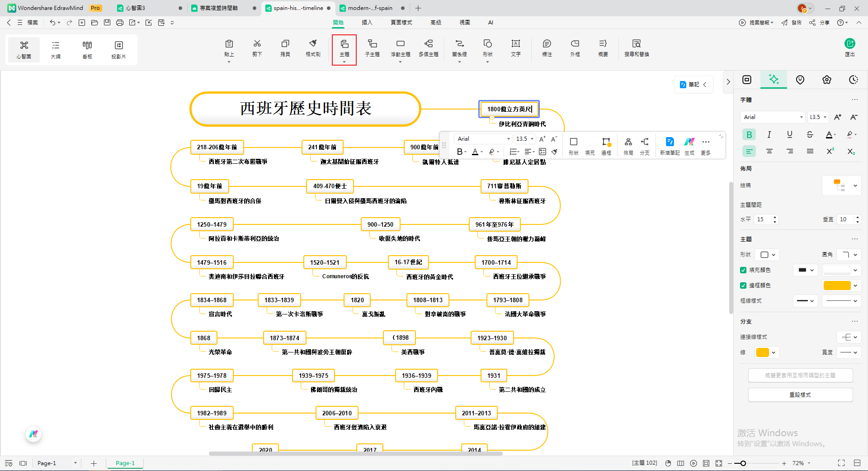Insert a relationship line (關係線)
Viewport: 868px width, 471px height.
[459, 48]
